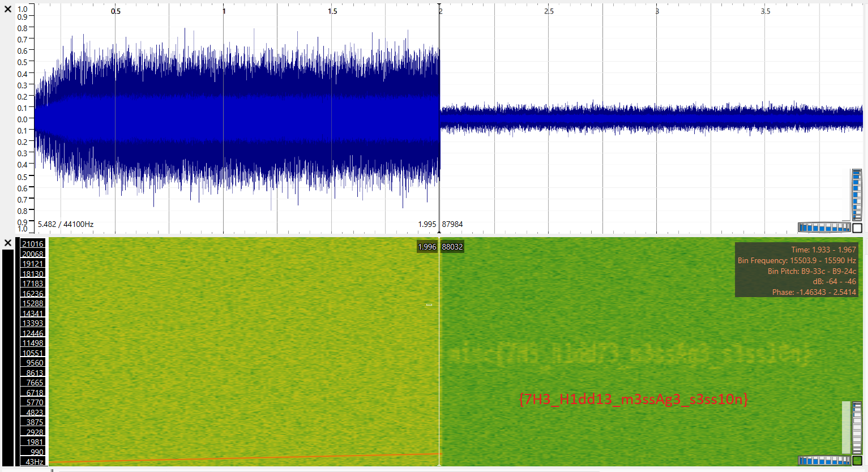Screen dimensions: 868x472
Task: Click the '1.996' time label in spectrogram
Action: 427,247
